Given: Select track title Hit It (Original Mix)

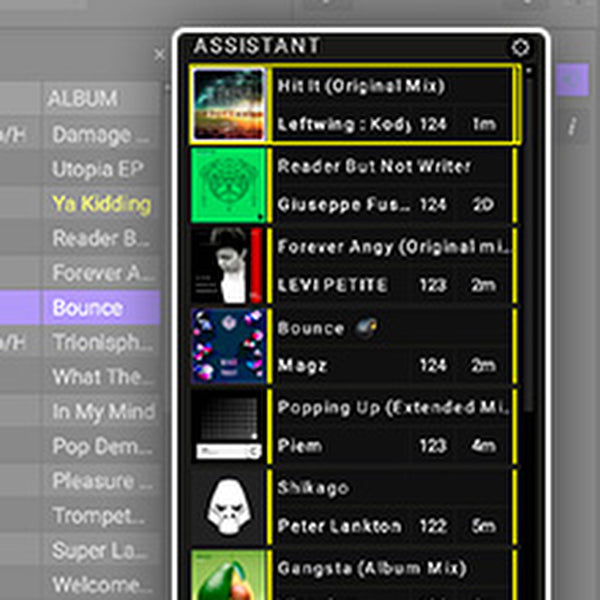Looking at the screenshot, I should (361, 86).
